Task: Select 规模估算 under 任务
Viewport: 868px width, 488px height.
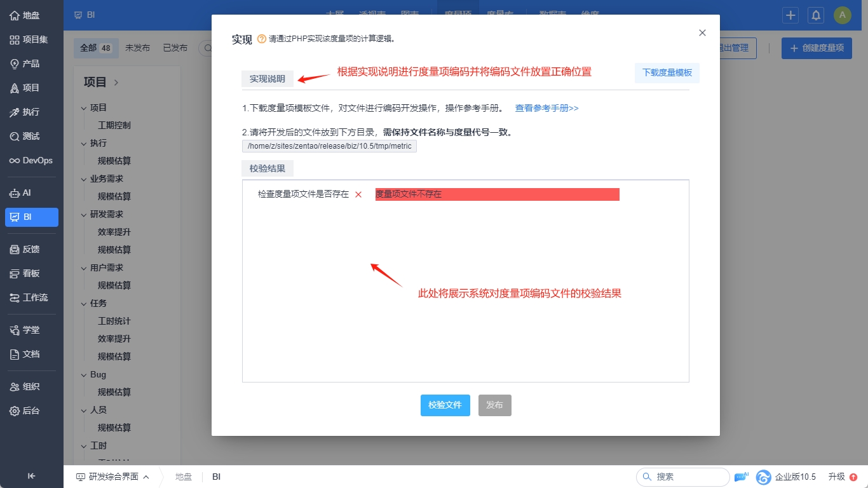Action: point(114,357)
